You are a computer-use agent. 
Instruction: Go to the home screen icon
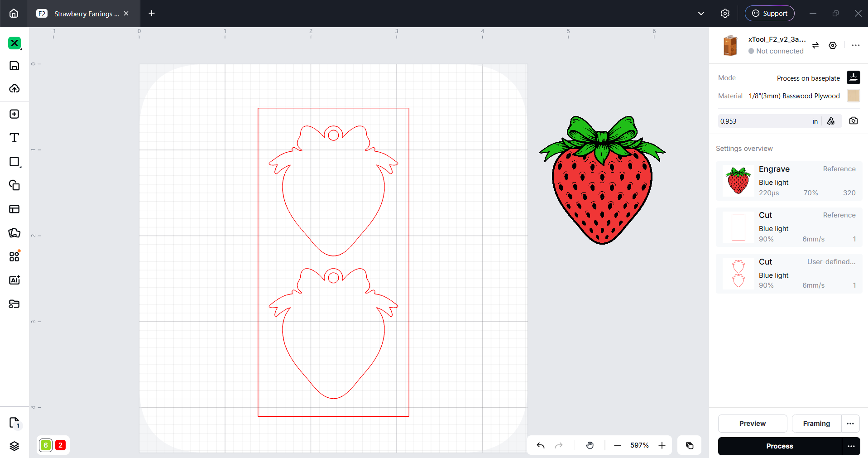coord(14,14)
